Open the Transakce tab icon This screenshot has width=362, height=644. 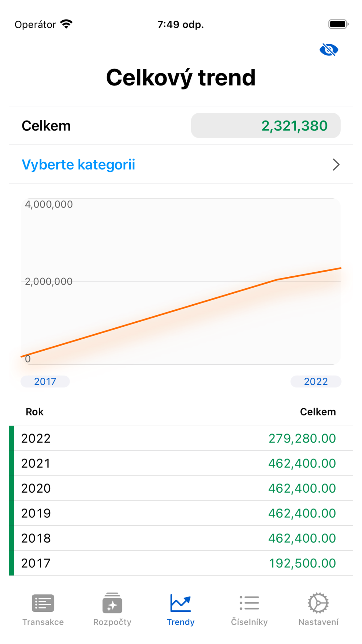point(43,603)
